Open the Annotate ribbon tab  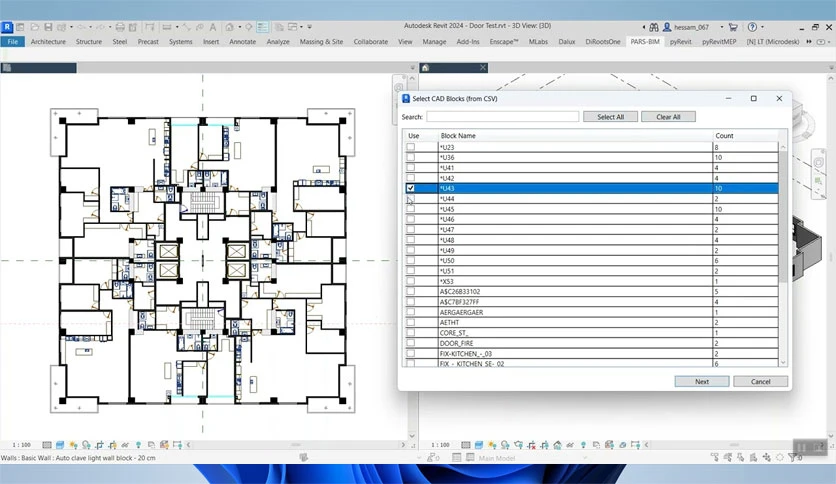point(243,42)
